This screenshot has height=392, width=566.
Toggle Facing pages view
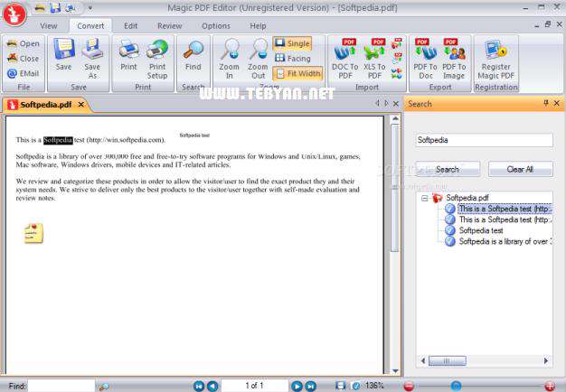tap(292, 58)
